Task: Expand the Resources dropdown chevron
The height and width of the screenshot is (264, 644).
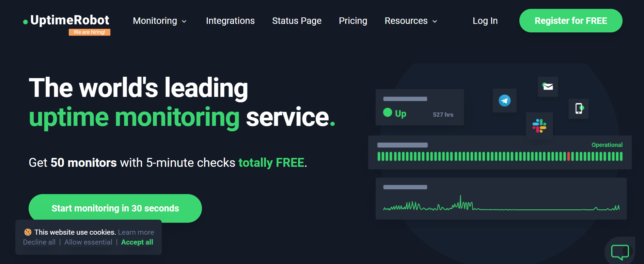Action: click(x=435, y=21)
